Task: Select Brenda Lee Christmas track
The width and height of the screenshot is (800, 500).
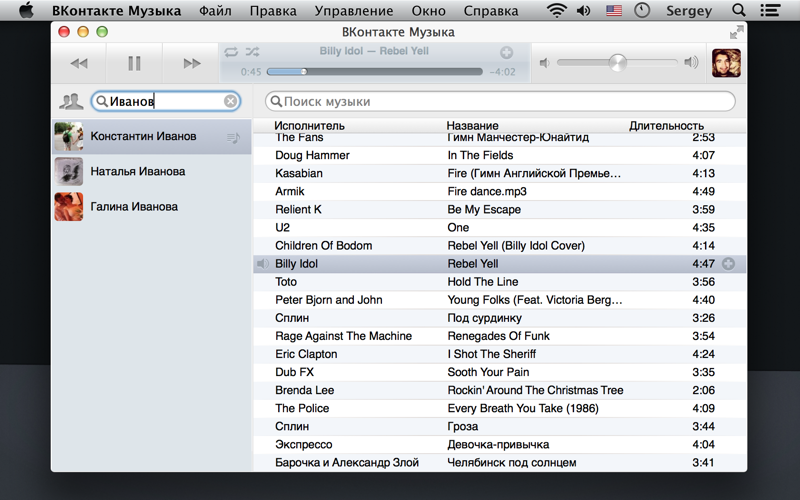Action: point(499,390)
